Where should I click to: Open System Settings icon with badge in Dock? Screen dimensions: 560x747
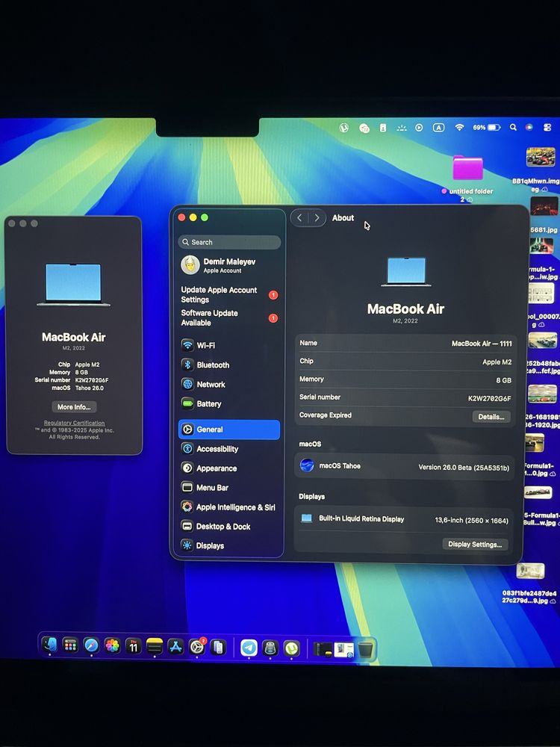197,646
